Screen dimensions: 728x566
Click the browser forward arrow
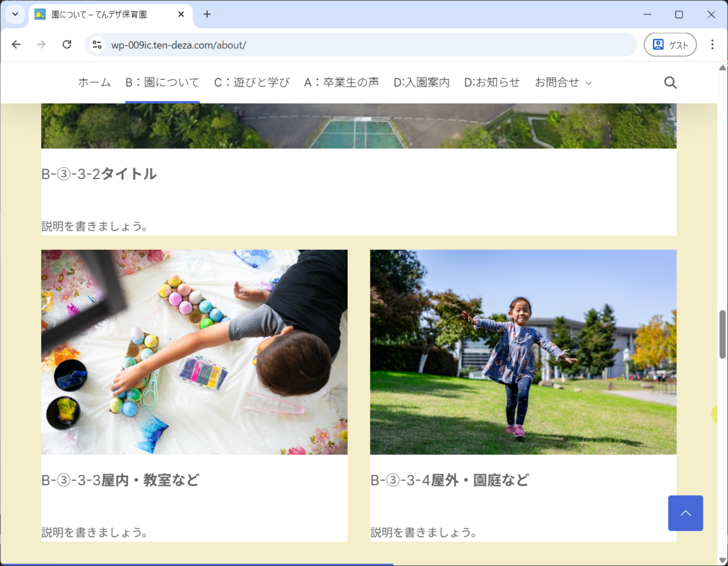tap(41, 44)
